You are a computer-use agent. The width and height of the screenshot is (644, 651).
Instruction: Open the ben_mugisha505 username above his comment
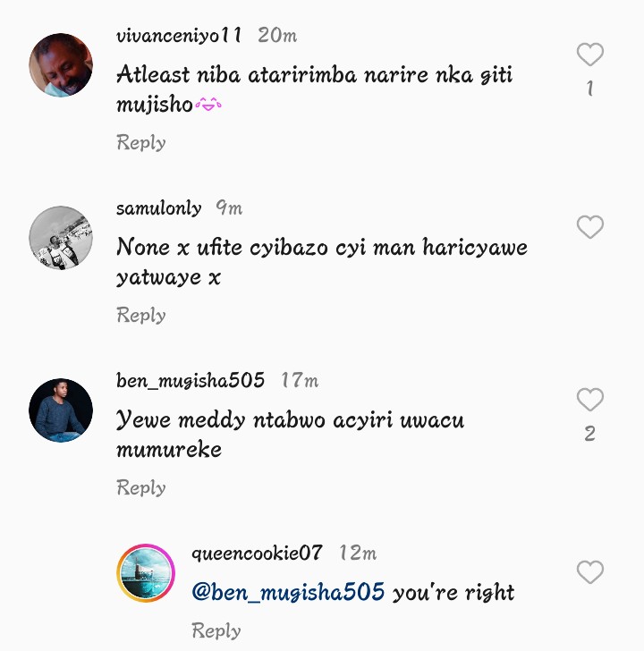(x=191, y=381)
